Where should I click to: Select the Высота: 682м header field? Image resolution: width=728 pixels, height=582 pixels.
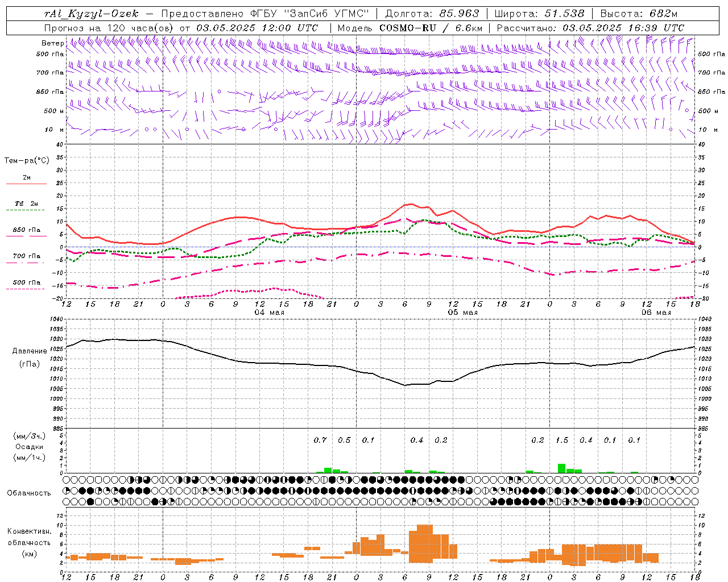639,14
